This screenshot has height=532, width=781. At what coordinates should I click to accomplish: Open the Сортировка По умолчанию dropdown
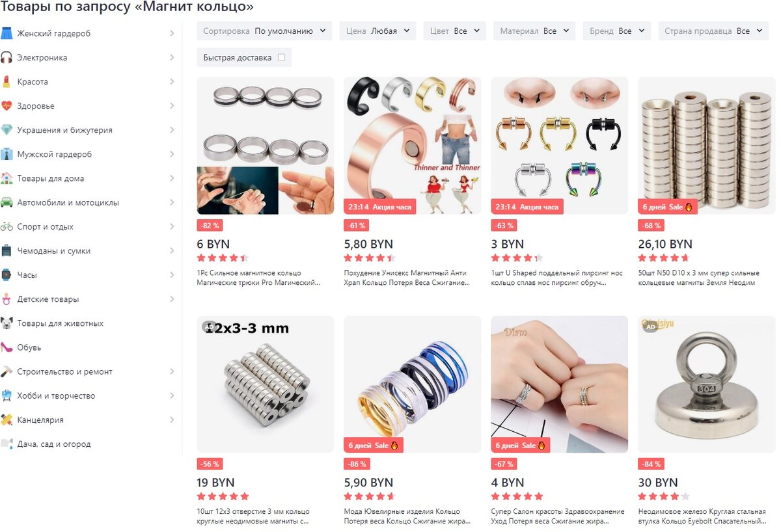coord(264,31)
